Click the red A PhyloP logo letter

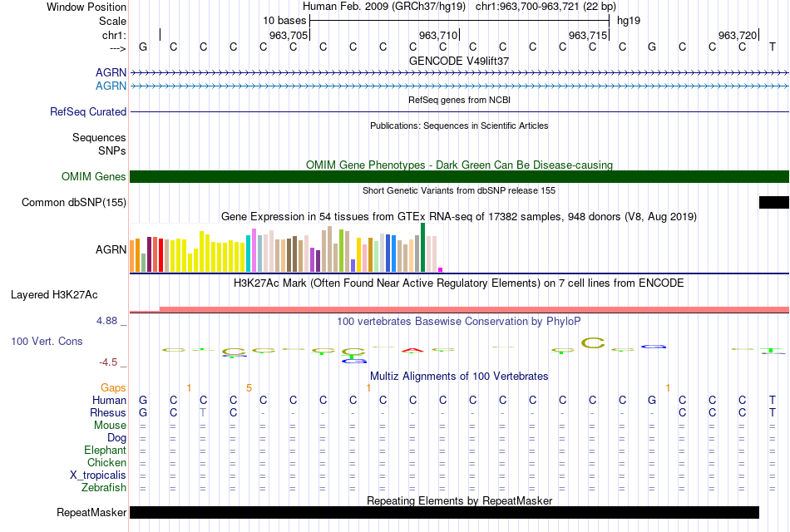(x=412, y=350)
